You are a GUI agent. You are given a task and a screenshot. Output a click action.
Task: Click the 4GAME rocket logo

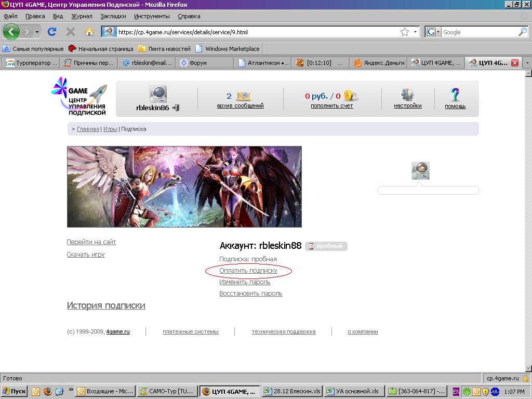coord(79,96)
